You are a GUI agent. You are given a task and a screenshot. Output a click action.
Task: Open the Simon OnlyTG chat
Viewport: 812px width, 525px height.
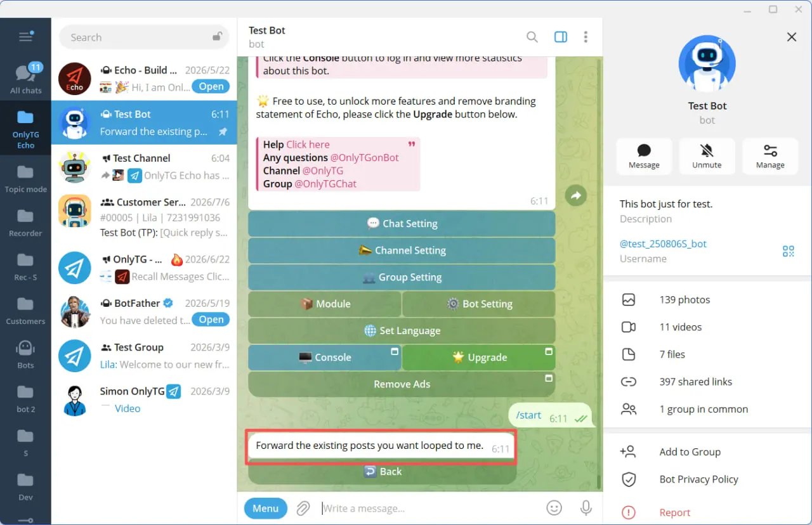click(x=144, y=399)
